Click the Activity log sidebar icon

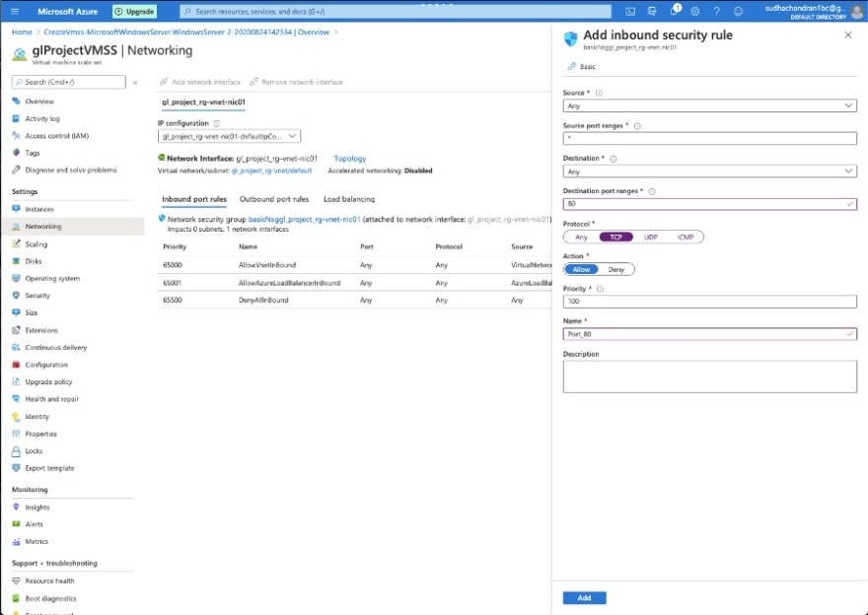[16, 118]
